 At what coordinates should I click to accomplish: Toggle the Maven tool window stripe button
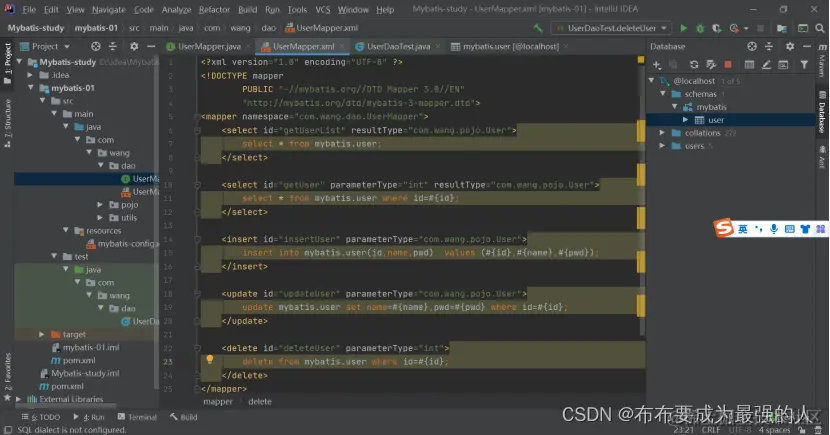[822, 59]
